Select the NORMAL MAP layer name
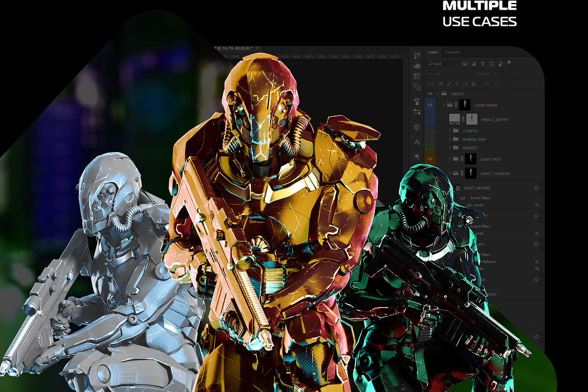 point(474,139)
